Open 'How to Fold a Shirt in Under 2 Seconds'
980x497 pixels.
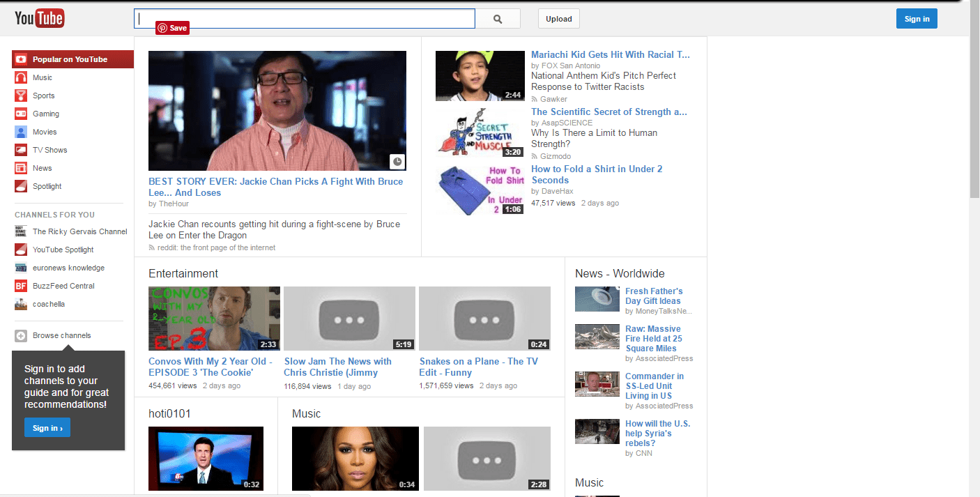tap(597, 174)
